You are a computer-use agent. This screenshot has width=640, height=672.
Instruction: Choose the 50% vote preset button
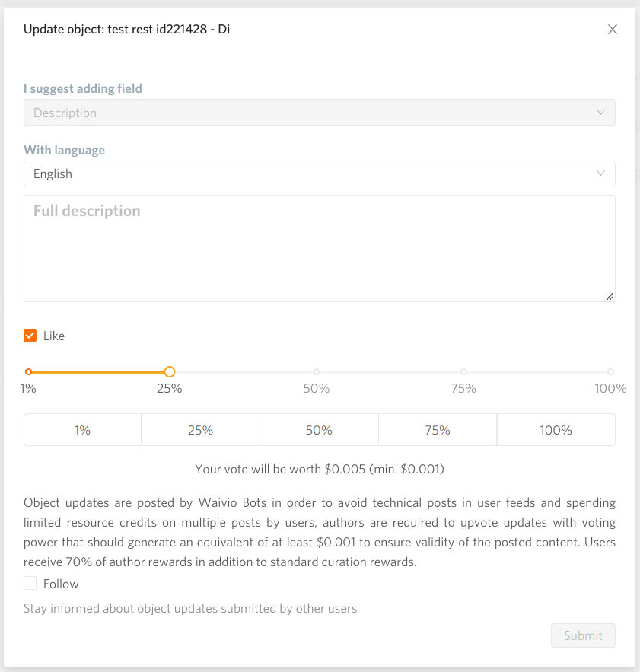tap(319, 430)
